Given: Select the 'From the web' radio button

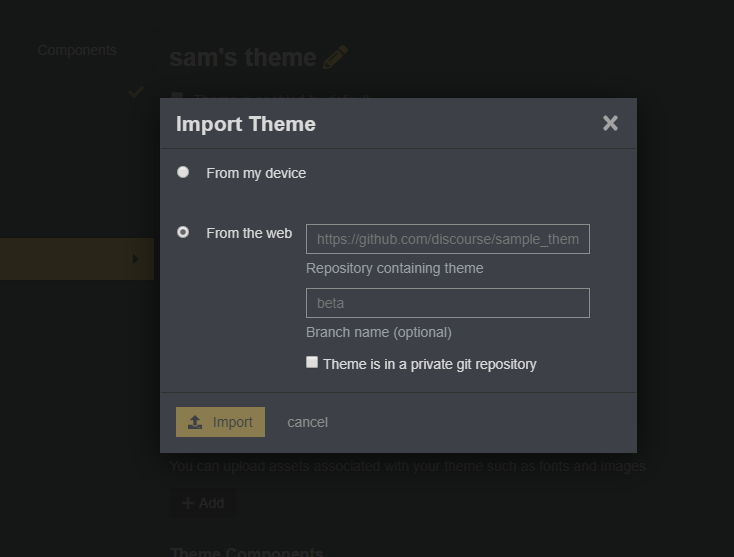Looking at the screenshot, I should (x=183, y=232).
